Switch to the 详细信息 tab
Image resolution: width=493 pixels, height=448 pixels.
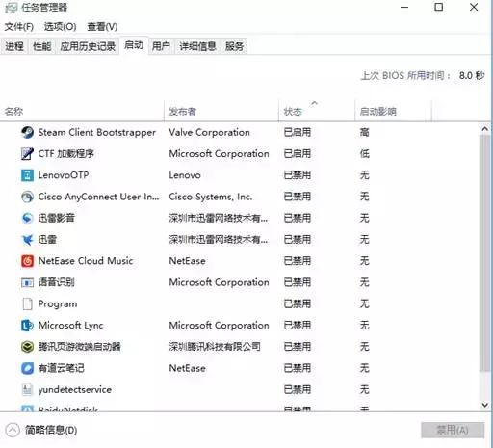(x=197, y=46)
